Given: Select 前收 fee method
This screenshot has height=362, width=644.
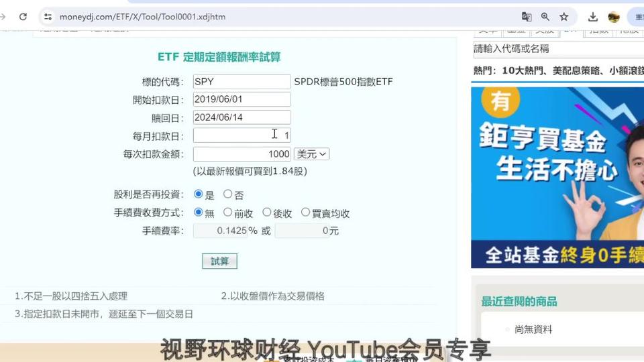Looking at the screenshot, I should pos(227,213).
